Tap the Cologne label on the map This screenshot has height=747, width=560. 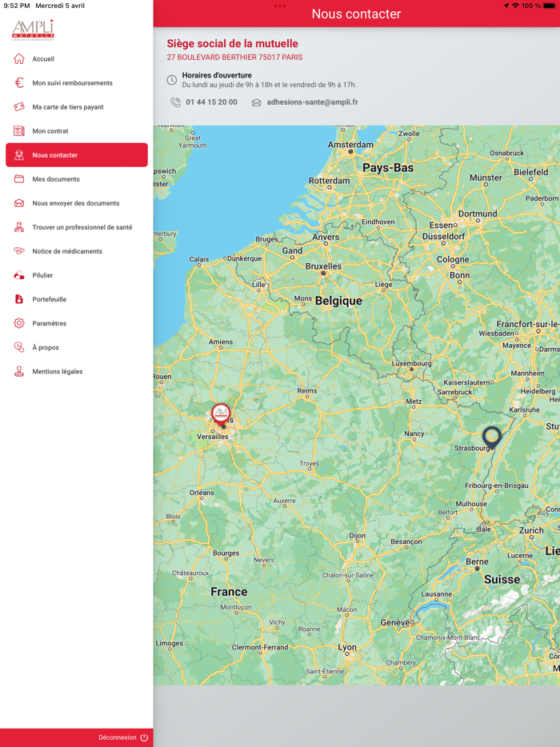click(x=453, y=260)
